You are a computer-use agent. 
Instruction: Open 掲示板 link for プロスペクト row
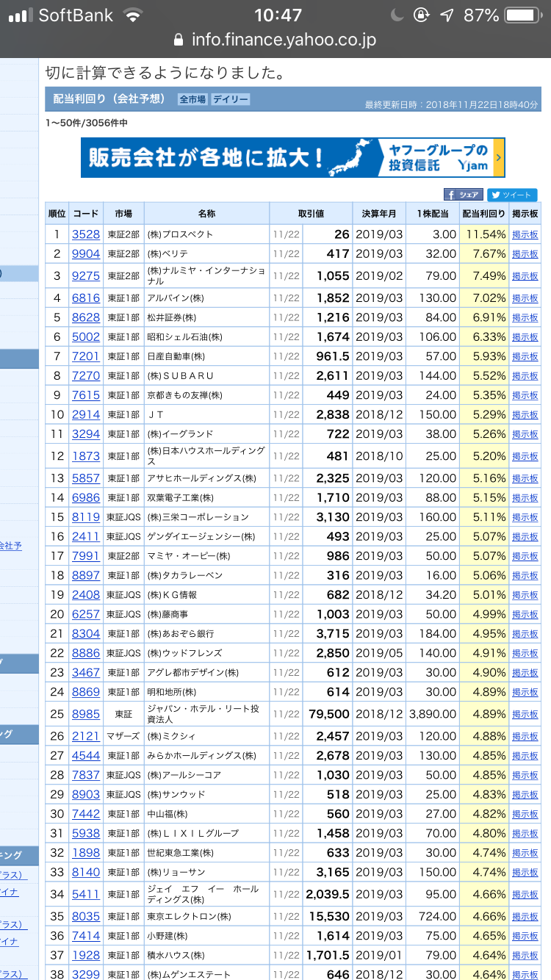525,235
